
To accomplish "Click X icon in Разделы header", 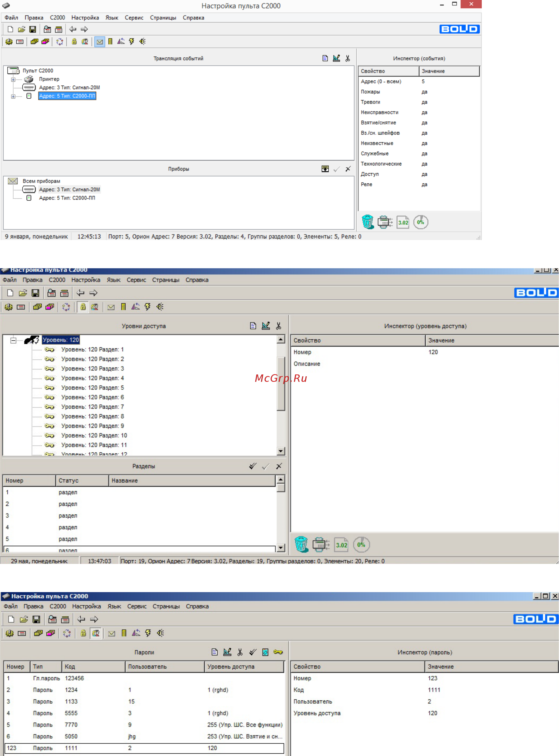I will [279, 466].
